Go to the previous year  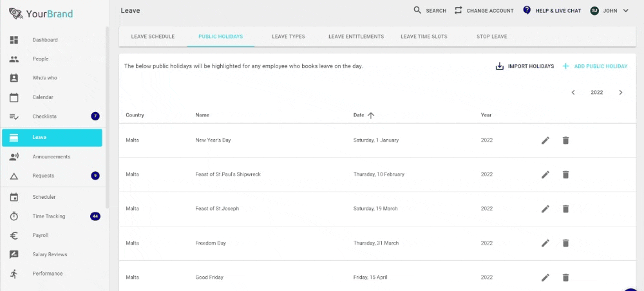tap(573, 92)
